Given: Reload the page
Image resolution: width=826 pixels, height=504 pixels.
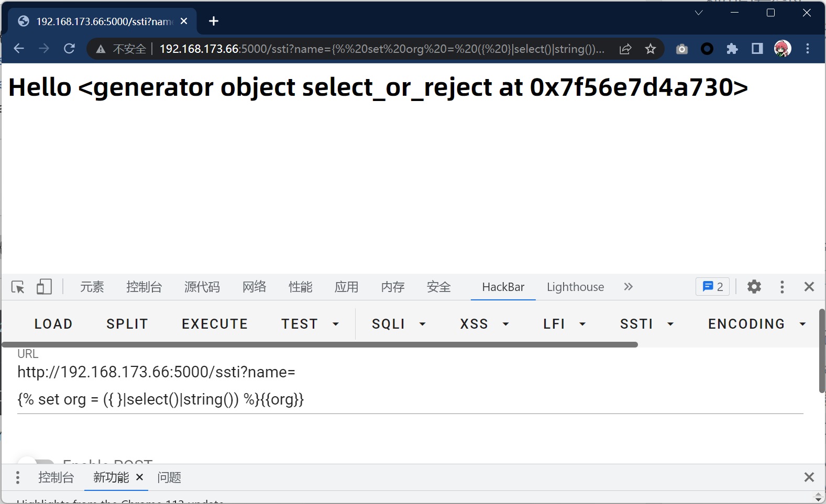Looking at the screenshot, I should [x=69, y=49].
